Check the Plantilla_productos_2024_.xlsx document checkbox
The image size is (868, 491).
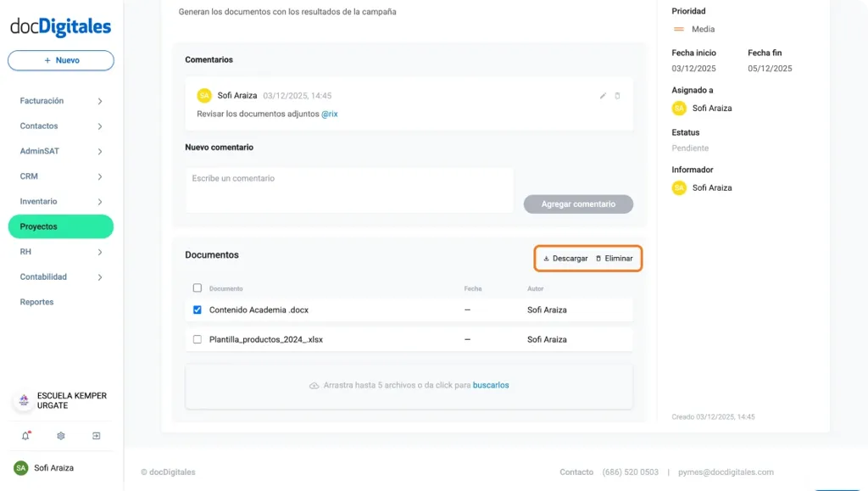[x=197, y=341]
